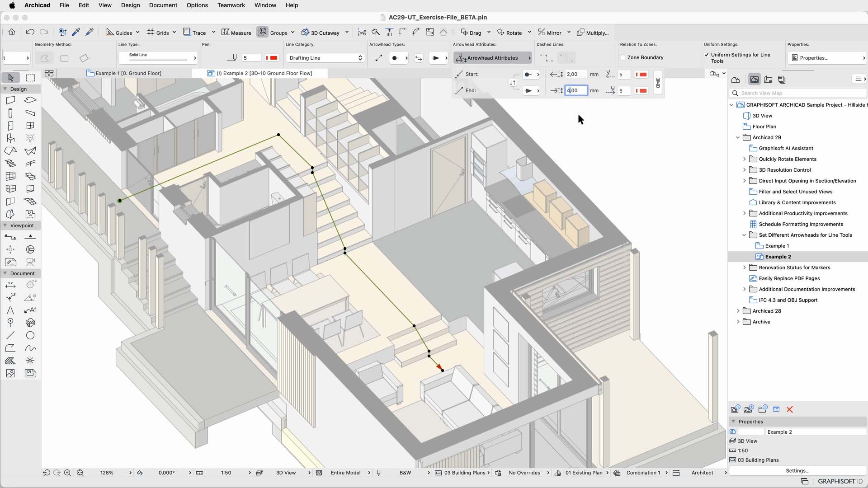Select the Circle drawing tool
The width and height of the screenshot is (868, 488).
click(x=30, y=336)
